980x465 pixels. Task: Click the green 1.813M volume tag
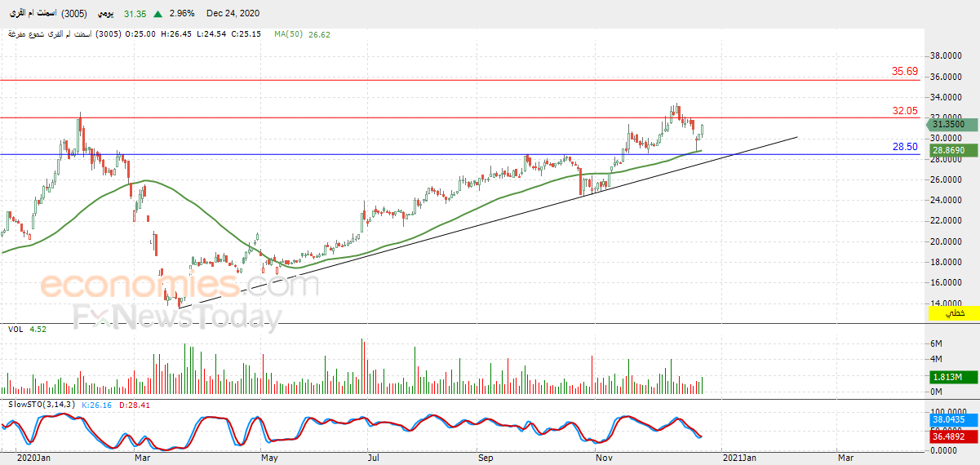point(949,378)
